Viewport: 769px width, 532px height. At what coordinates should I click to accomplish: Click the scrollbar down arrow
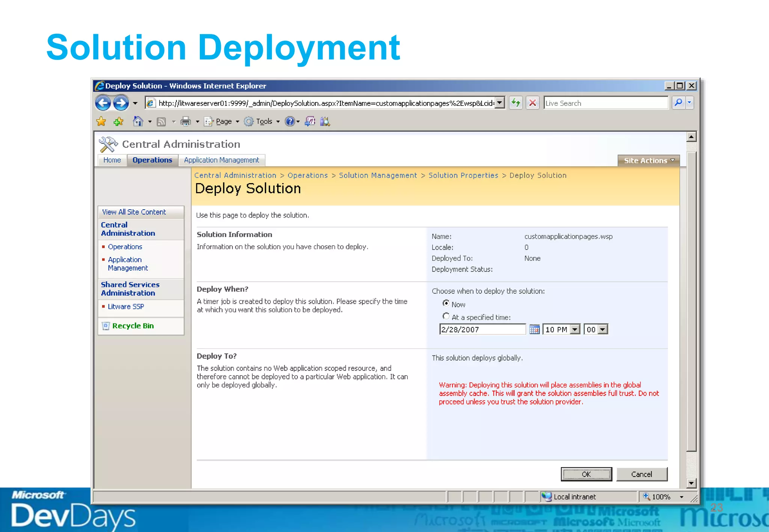pos(691,483)
